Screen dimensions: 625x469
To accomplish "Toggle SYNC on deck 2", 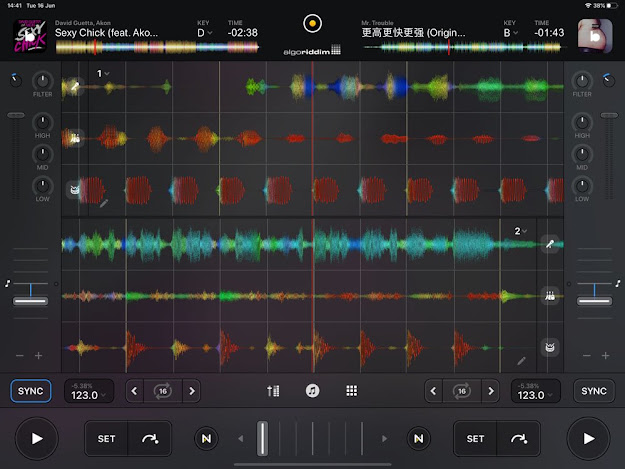I will (x=594, y=391).
